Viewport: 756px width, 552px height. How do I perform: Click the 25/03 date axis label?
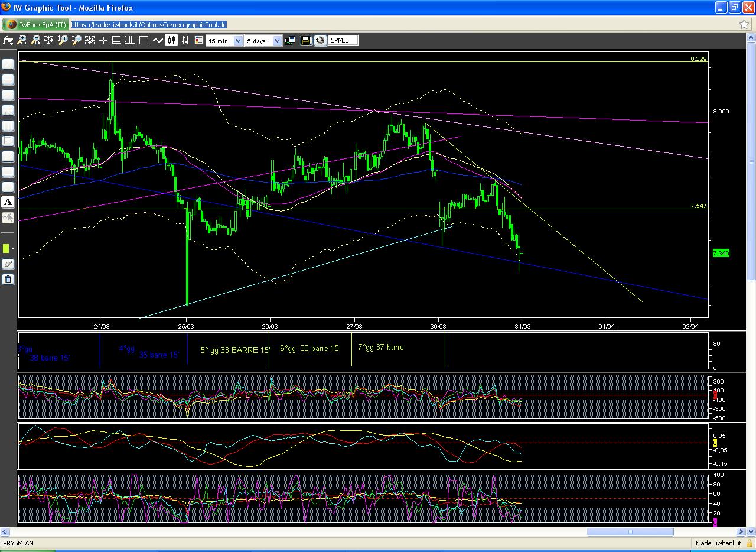pos(187,326)
